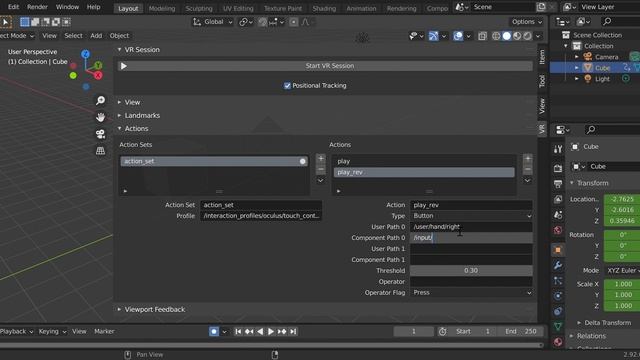Adjust the Threshold 0.30 slider
The image size is (640, 360).
click(x=471, y=271)
